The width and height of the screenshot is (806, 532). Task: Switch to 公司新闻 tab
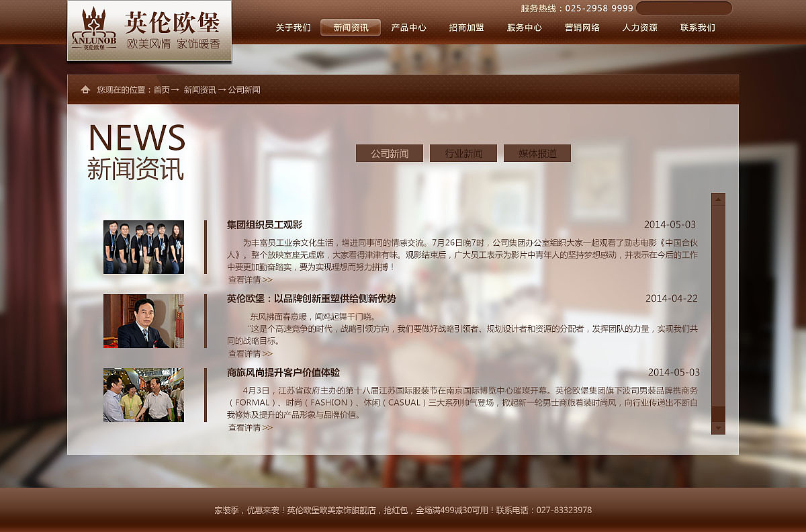[x=390, y=153]
